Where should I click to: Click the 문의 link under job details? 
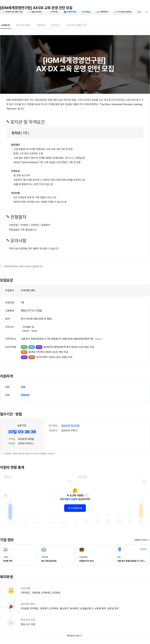[34, 266]
